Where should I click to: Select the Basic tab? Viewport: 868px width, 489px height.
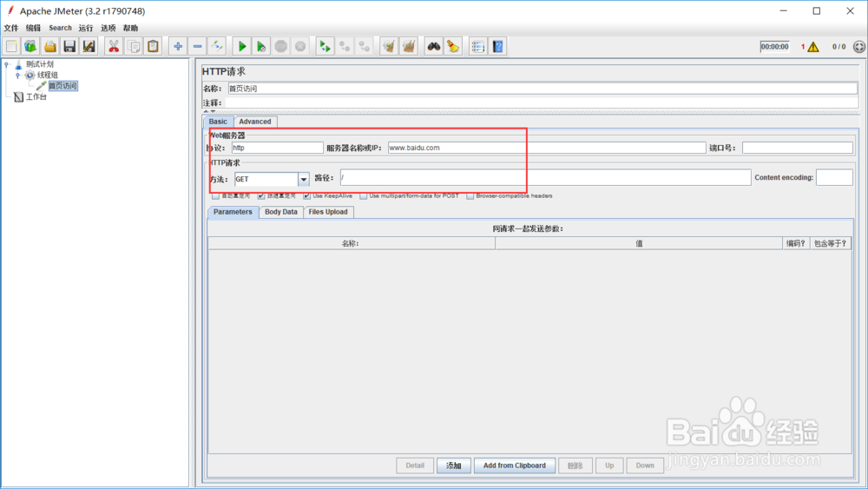[218, 122]
